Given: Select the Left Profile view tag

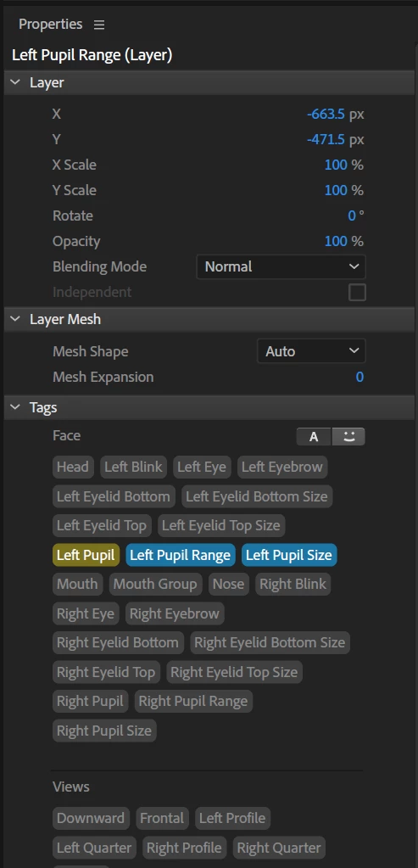Looking at the screenshot, I should (232, 818).
